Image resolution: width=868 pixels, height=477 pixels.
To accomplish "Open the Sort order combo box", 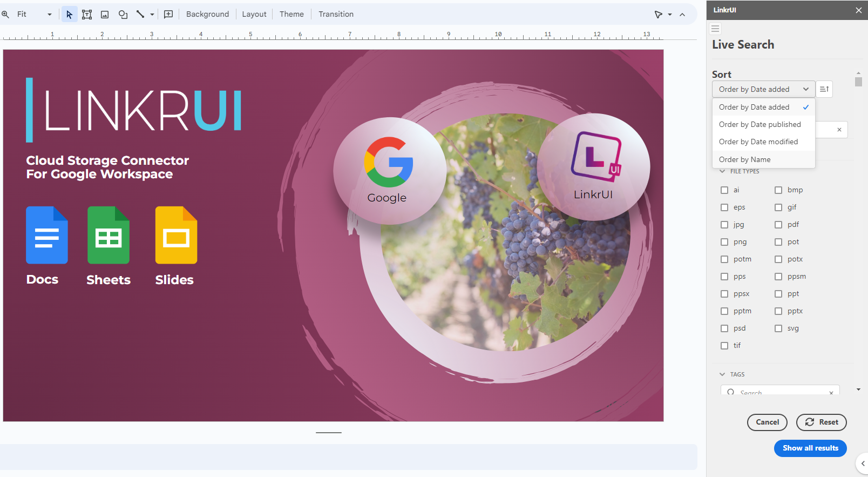I will coord(763,89).
